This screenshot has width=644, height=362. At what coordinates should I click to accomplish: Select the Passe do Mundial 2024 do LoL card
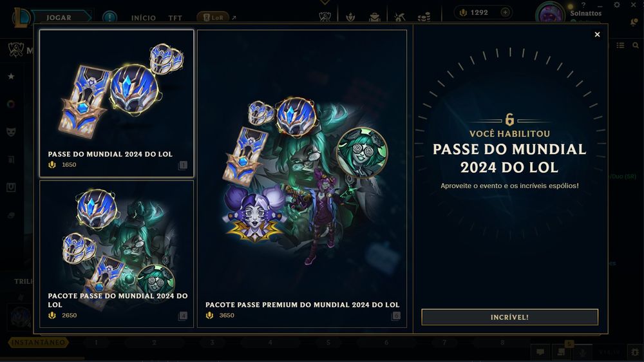pyautogui.click(x=117, y=103)
